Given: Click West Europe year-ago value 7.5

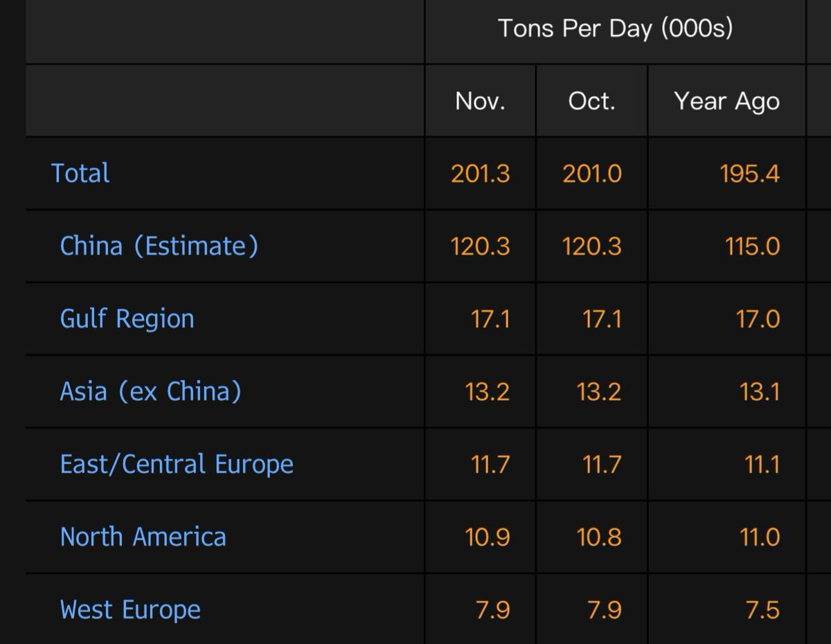Looking at the screenshot, I should pyautogui.click(x=762, y=610).
